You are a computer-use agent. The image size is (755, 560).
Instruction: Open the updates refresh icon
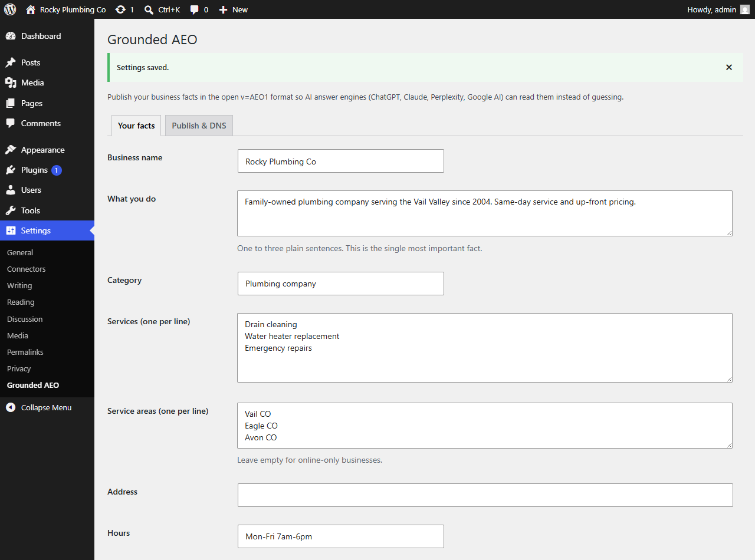[120, 9]
